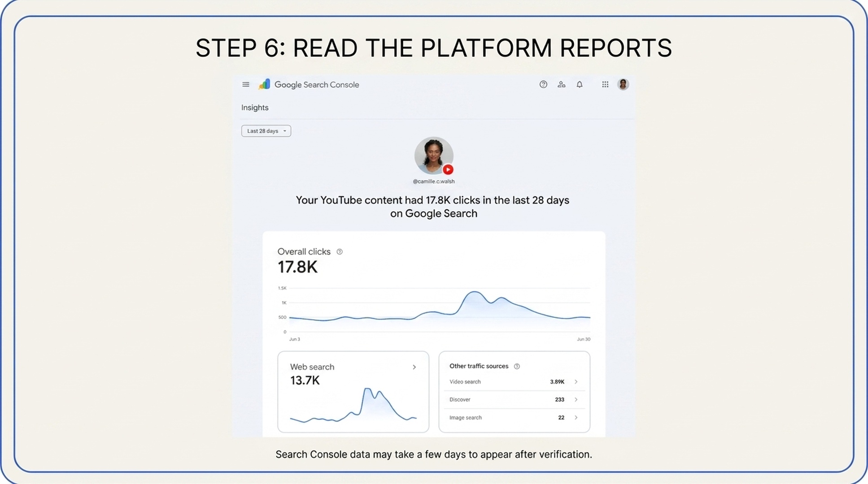The height and width of the screenshot is (484, 868).
Task: Click the Google Search Console logo
Action: coord(264,84)
